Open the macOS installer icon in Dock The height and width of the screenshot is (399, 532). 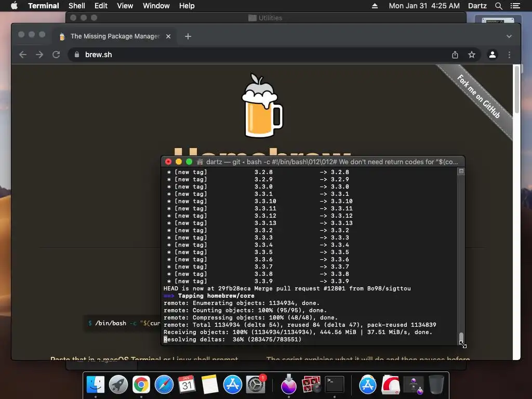click(289, 384)
